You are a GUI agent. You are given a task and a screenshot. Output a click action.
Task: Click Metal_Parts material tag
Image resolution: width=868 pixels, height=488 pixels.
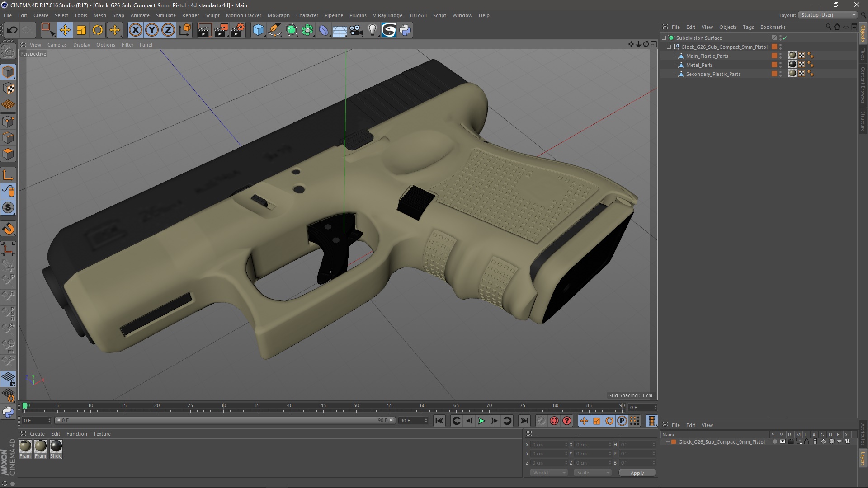tap(793, 65)
